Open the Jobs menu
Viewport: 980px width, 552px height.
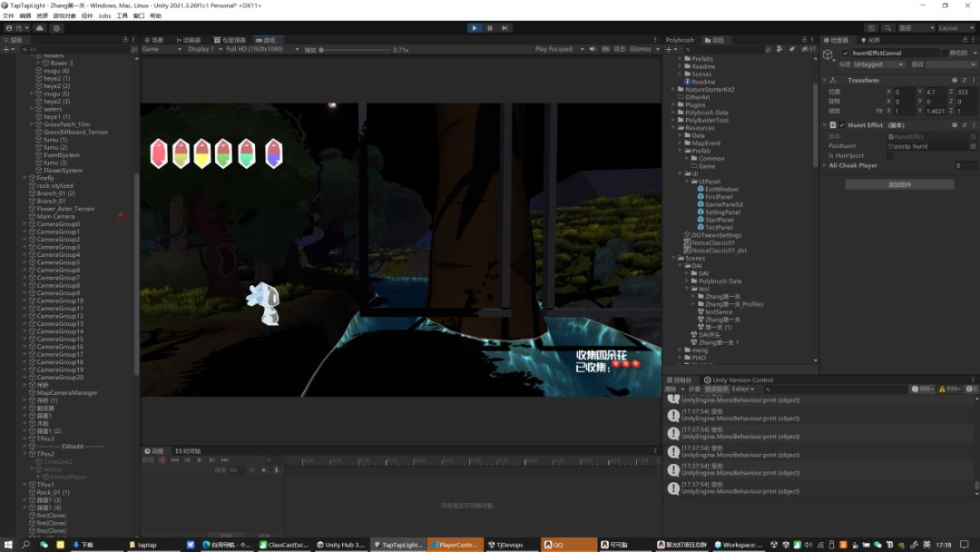pyautogui.click(x=104, y=15)
